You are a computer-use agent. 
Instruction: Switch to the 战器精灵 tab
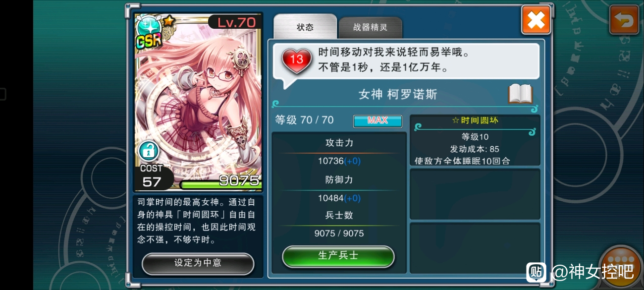[370, 28]
